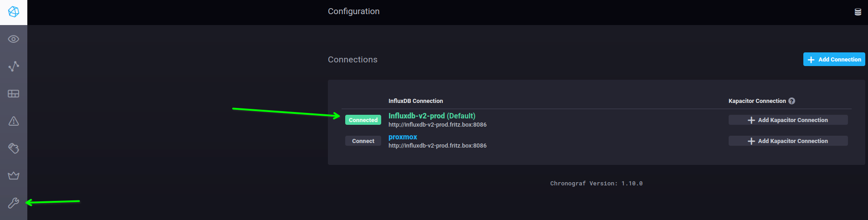Image resolution: width=868 pixels, height=220 pixels.
Task: Open the Configuration wrench icon
Action: pos(14,203)
